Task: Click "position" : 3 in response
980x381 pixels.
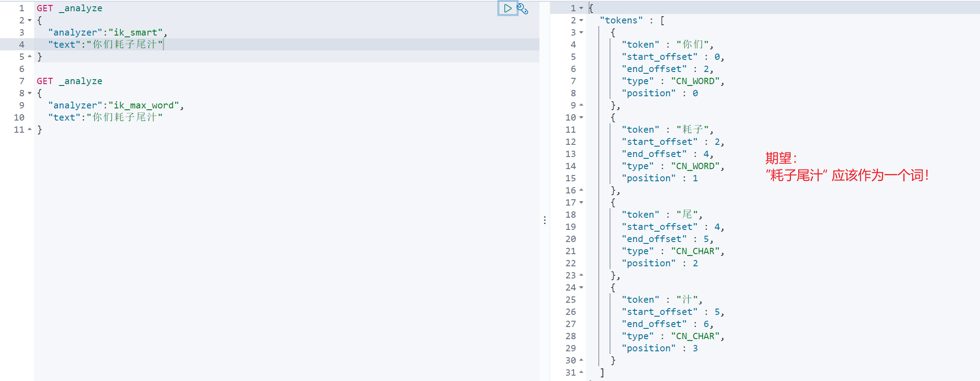Action: [660, 348]
